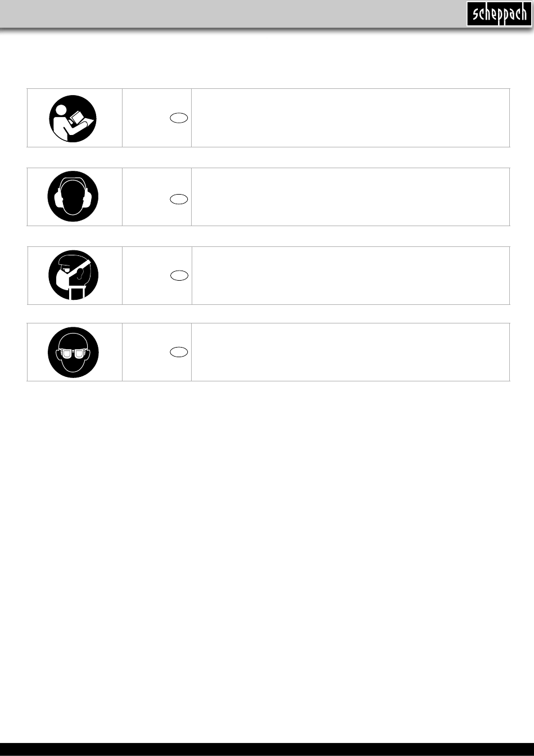Viewport: 534px width, 756px height.
Task: Select the read-instruction-manual safety symbol
Action: tap(73, 118)
